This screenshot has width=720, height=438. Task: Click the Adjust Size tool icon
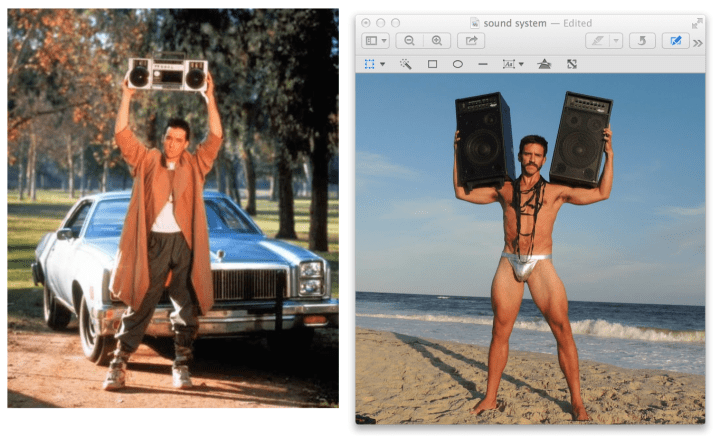click(x=571, y=64)
